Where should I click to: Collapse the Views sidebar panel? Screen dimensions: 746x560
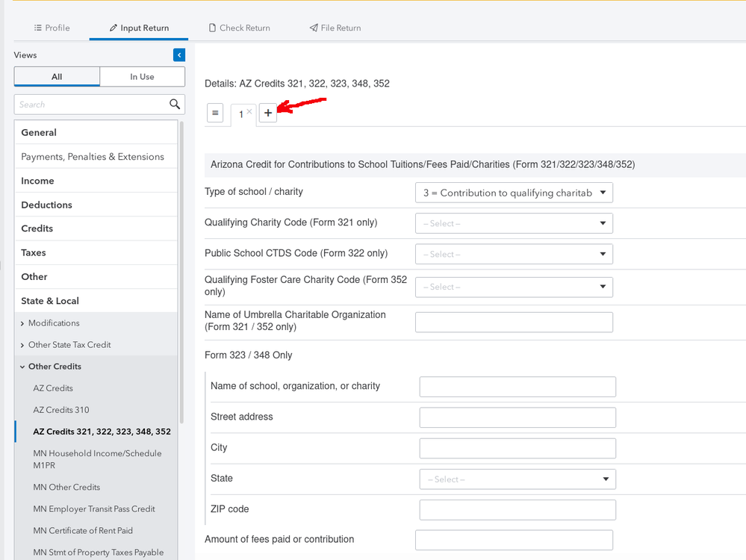[179, 55]
